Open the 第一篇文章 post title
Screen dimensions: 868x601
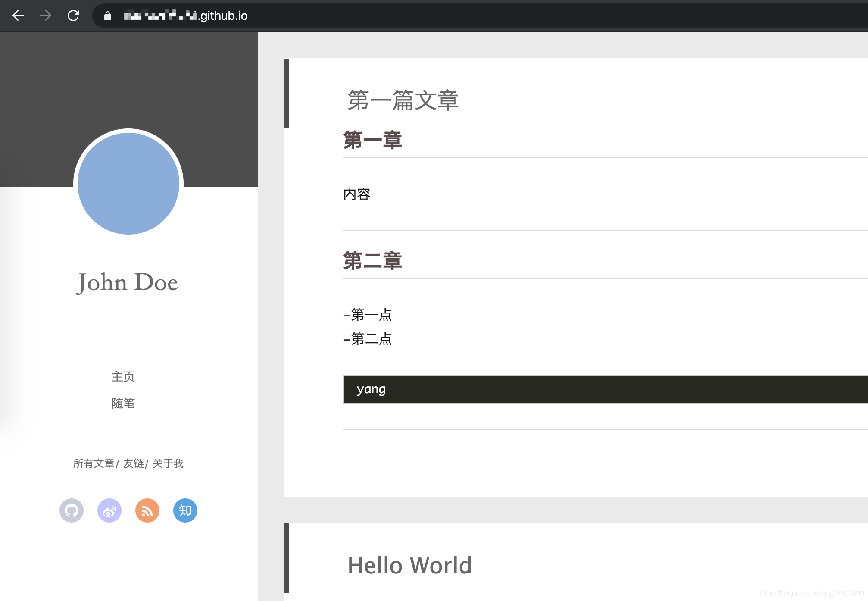click(403, 100)
